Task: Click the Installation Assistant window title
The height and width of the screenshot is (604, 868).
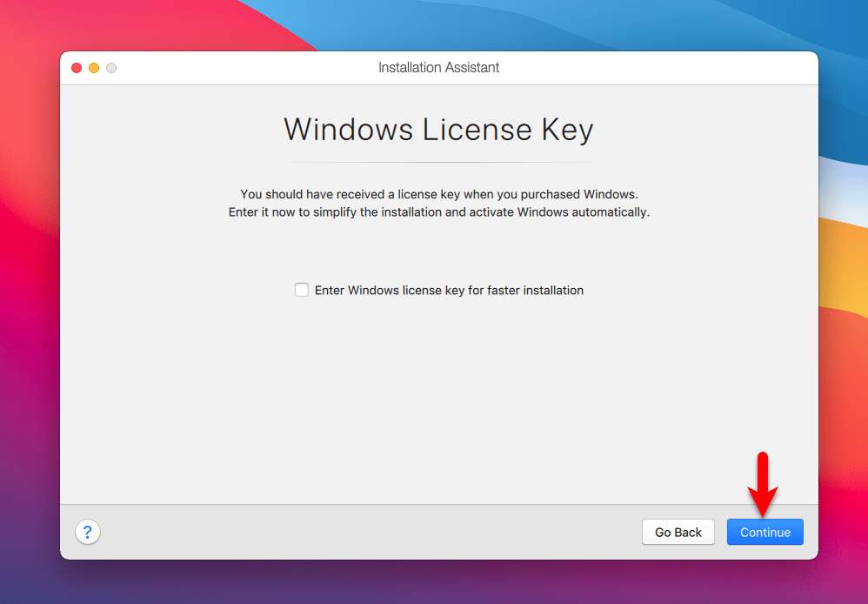Action: [x=439, y=68]
